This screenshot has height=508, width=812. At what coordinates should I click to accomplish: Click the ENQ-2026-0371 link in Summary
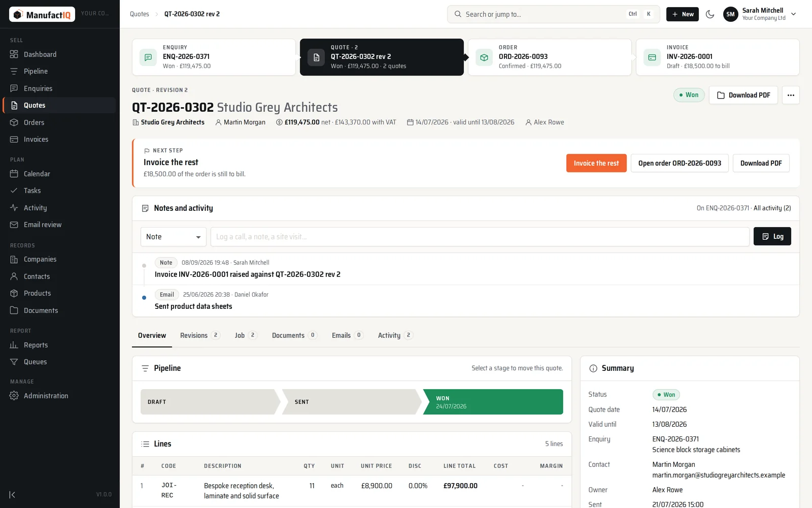[x=675, y=439]
